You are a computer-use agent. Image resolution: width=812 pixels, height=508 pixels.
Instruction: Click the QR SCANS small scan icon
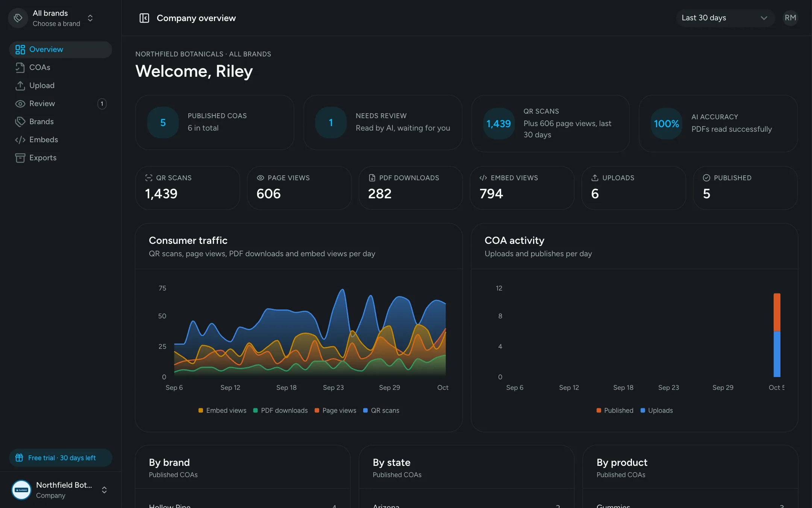149,178
